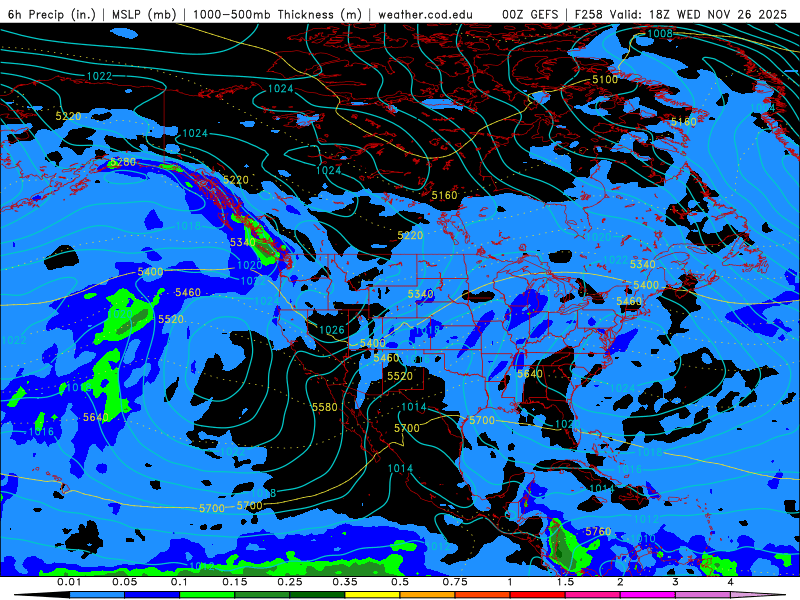Click the legend value 2
This screenshot has width=800, height=600.
[x=620, y=582]
